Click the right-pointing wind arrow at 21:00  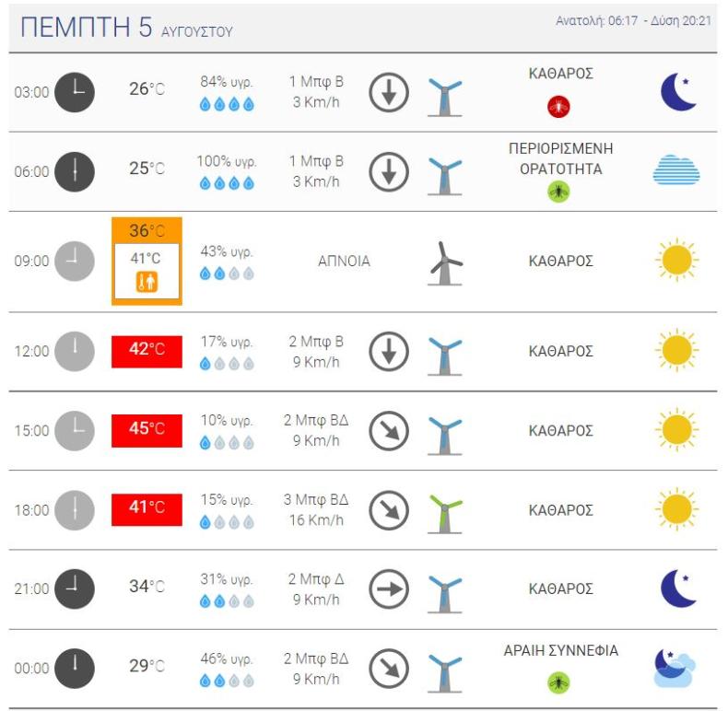point(389,589)
